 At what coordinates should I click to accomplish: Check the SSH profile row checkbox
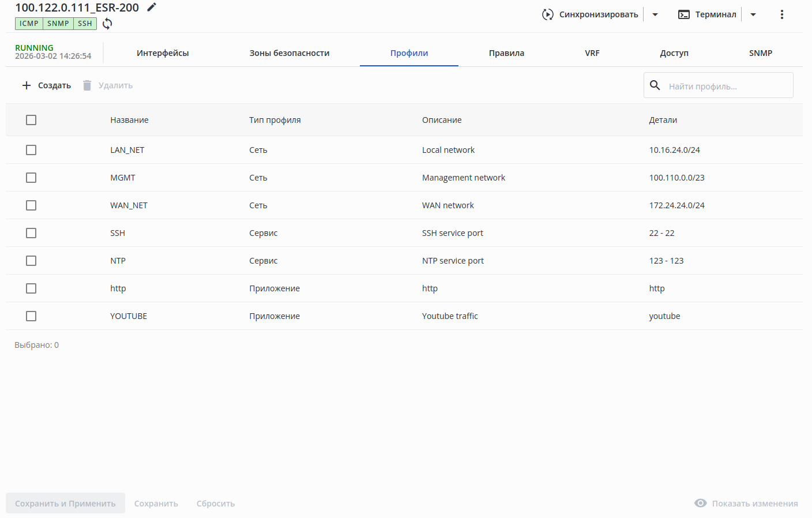[x=31, y=233]
